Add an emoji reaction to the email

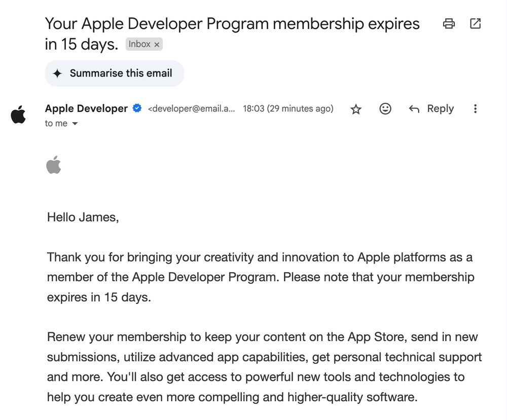tap(385, 109)
